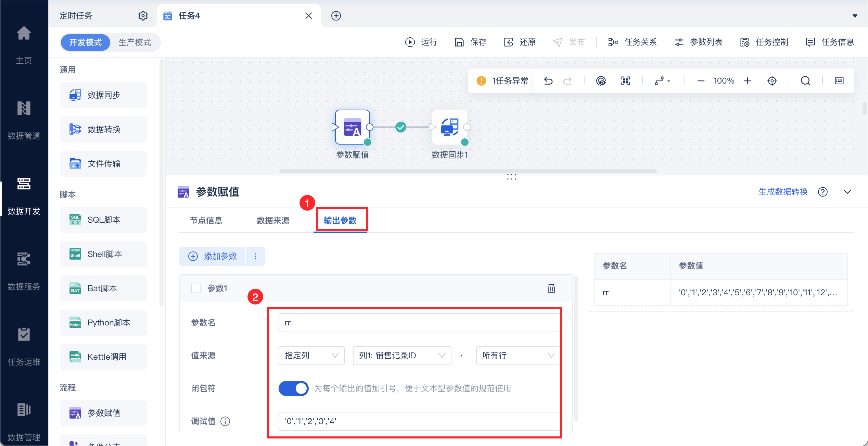868x446 pixels.
Task: Switch to 生产模式 mode
Action: pyautogui.click(x=135, y=42)
